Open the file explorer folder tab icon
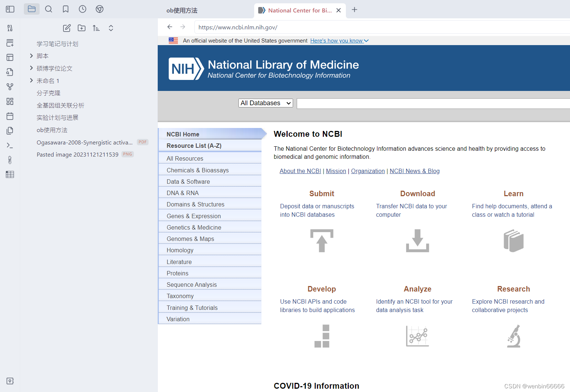570x392 pixels. [x=32, y=9]
